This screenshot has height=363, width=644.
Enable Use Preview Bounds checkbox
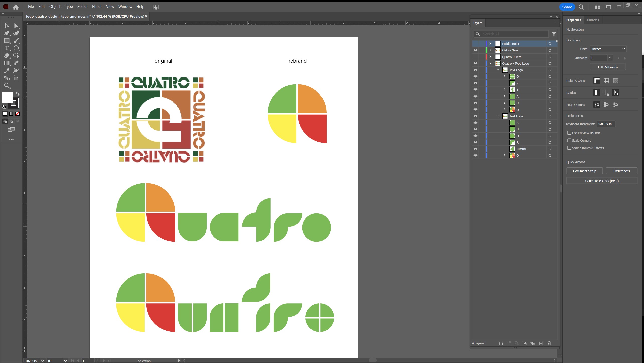pos(569,133)
